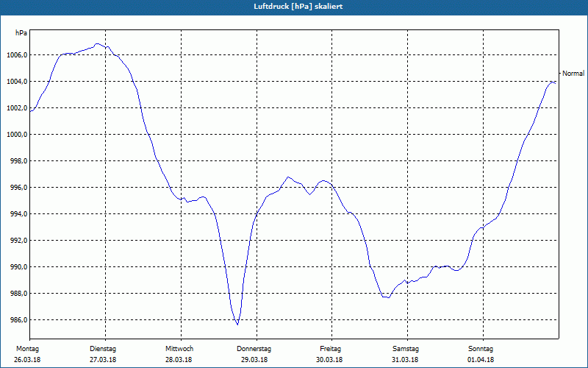588x368 pixels.
Task: Click the curve's final peak near Normal
Action: click(552, 82)
